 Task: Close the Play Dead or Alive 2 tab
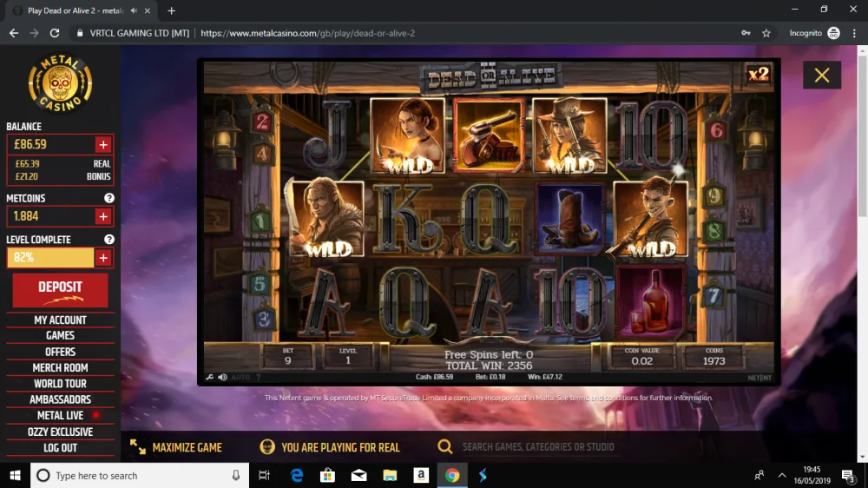coord(148,10)
